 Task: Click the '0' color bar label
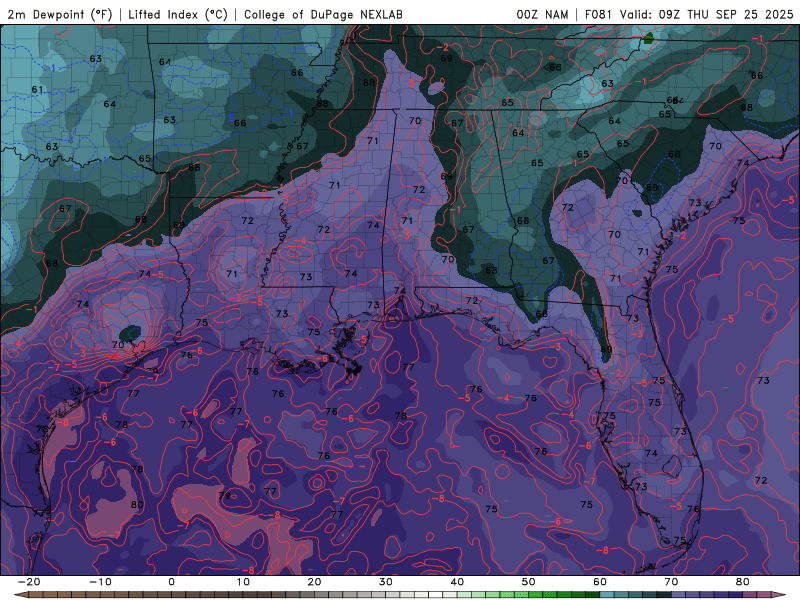tap(171, 582)
